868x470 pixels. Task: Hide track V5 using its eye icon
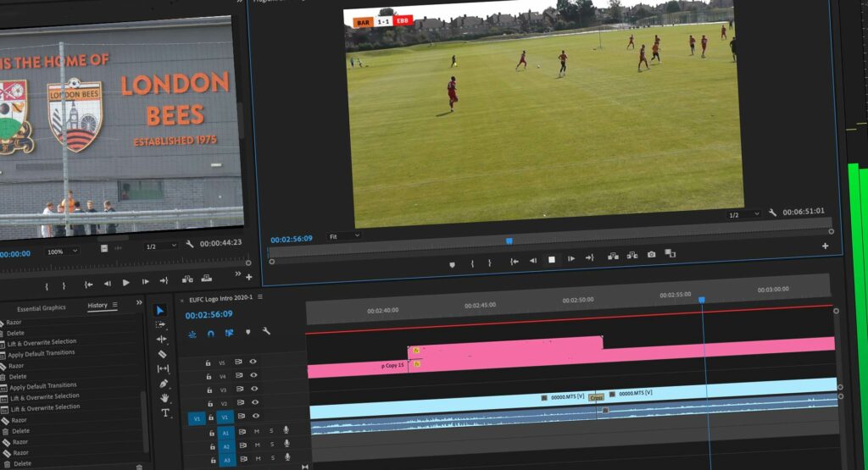(253, 362)
